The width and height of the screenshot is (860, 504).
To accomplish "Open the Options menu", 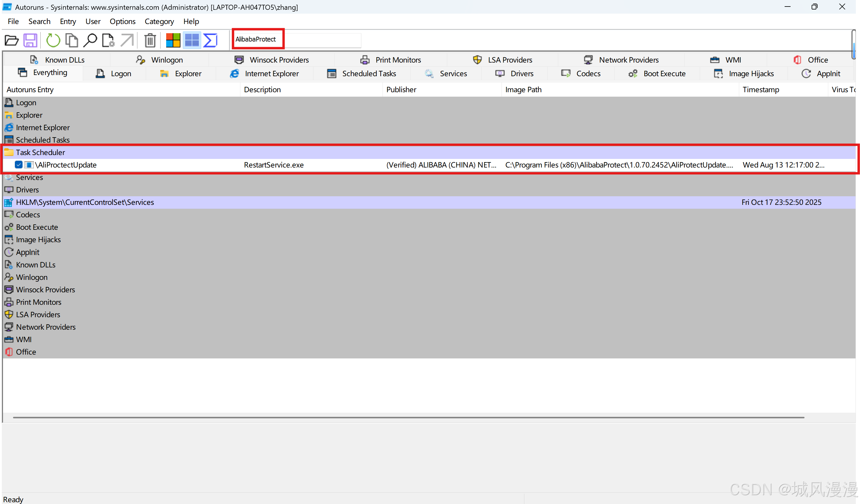I will (x=122, y=21).
